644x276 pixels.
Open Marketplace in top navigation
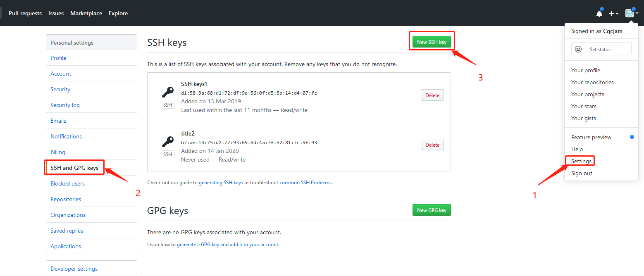pos(86,13)
